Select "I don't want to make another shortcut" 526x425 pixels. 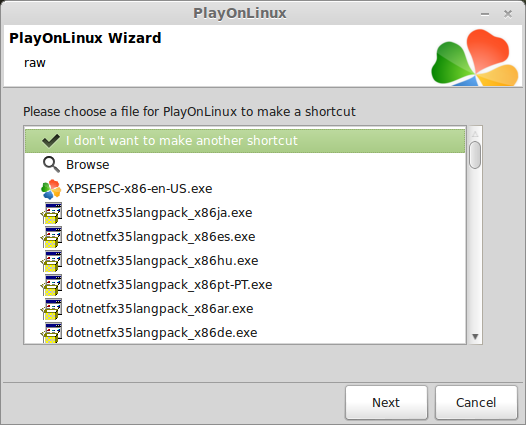245,141
